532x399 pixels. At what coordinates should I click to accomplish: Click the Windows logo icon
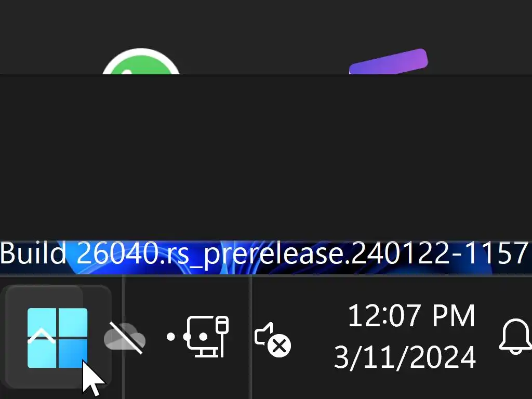pos(57,338)
